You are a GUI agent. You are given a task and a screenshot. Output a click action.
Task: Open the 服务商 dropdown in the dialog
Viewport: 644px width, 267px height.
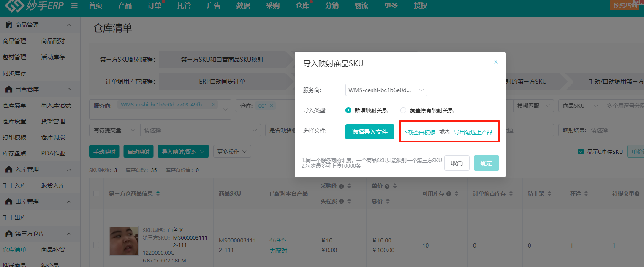pos(386,90)
